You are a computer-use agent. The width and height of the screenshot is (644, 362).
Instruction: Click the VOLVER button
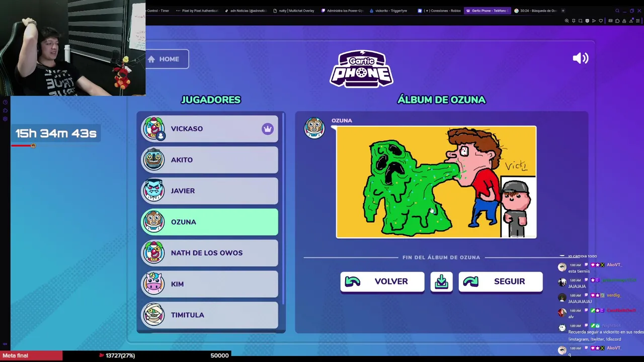click(x=382, y=282)
